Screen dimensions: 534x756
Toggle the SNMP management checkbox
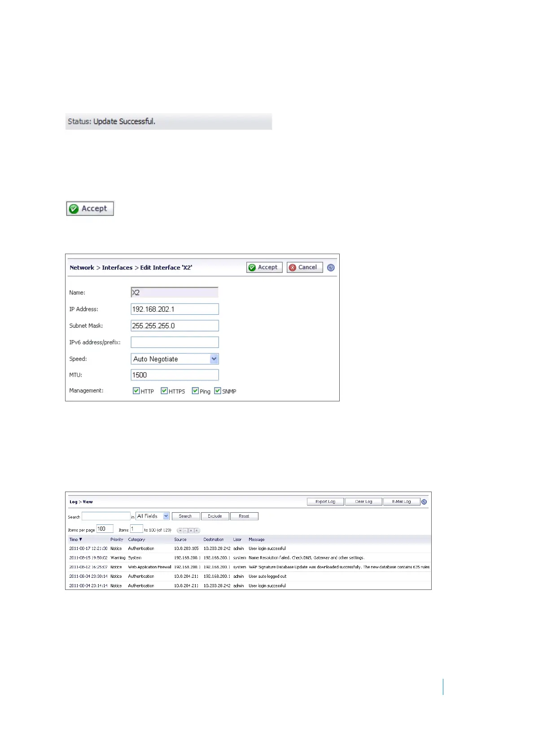(x=218, y=391)
